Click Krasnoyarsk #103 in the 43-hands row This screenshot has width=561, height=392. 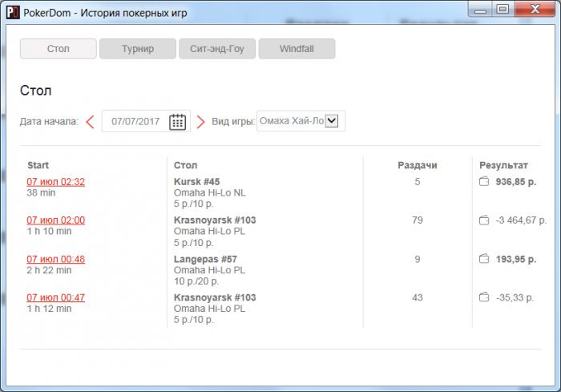click(x=215, y=297)
